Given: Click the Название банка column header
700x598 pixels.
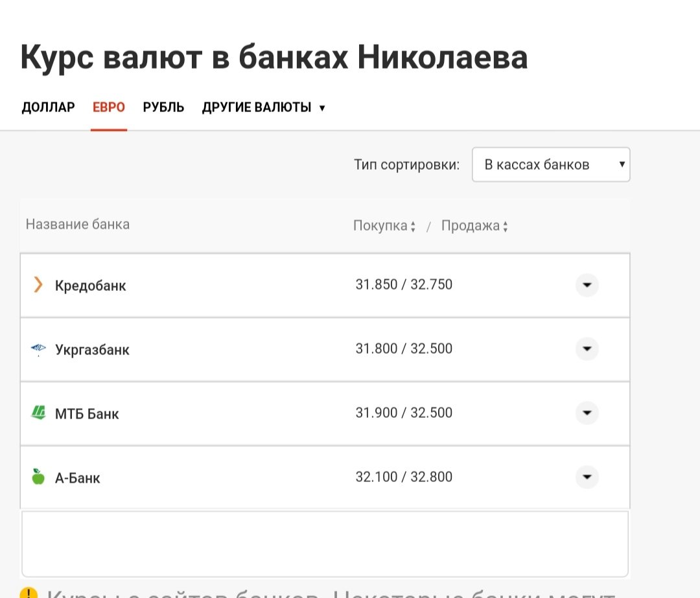Looking at the screenshot, I should pyautogui.click(x=78, y=224).
